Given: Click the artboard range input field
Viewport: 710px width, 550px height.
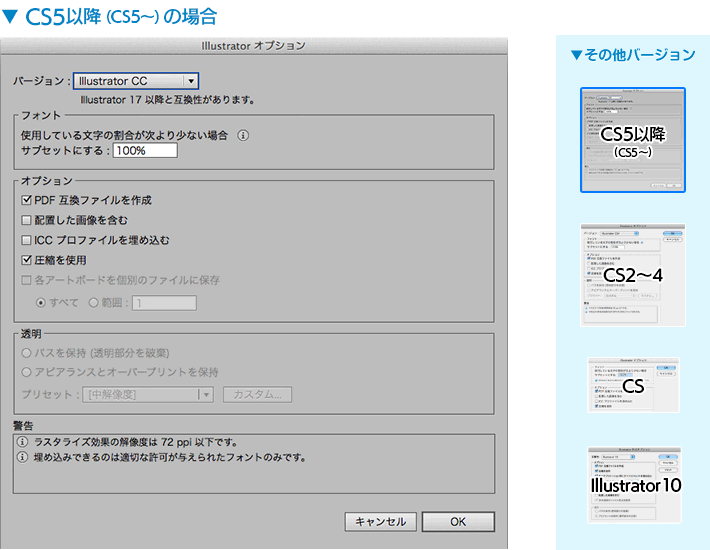Looking at the screenshot, I should (164, 302).
